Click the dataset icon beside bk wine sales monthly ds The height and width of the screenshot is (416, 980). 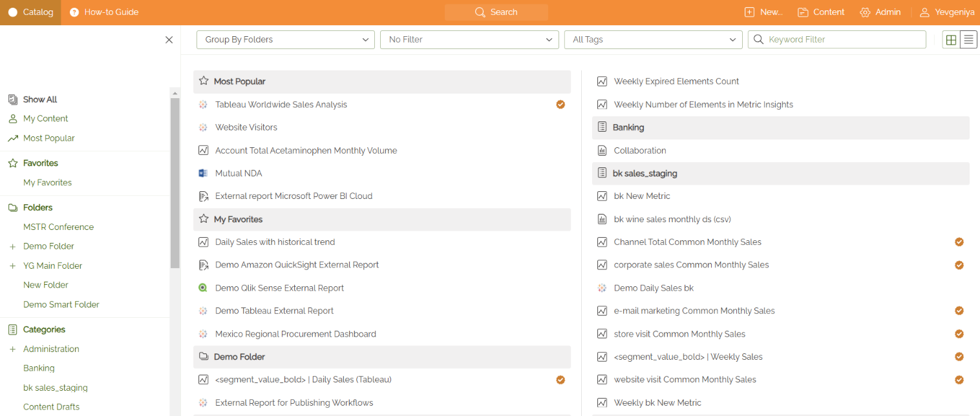tap(602, 220)
